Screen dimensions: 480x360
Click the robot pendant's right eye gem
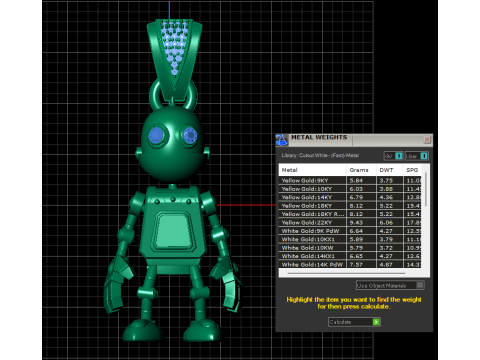pos(190,135)
